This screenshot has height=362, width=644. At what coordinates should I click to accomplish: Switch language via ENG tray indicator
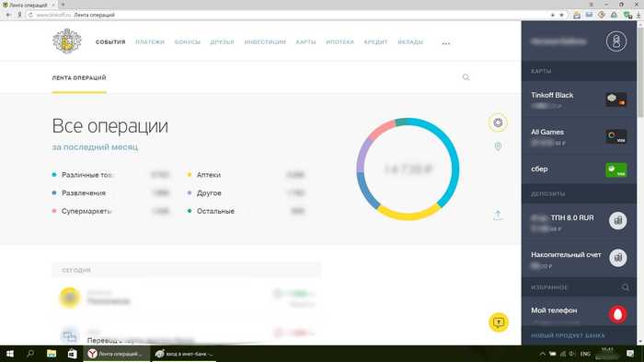(x=585, y=354)
